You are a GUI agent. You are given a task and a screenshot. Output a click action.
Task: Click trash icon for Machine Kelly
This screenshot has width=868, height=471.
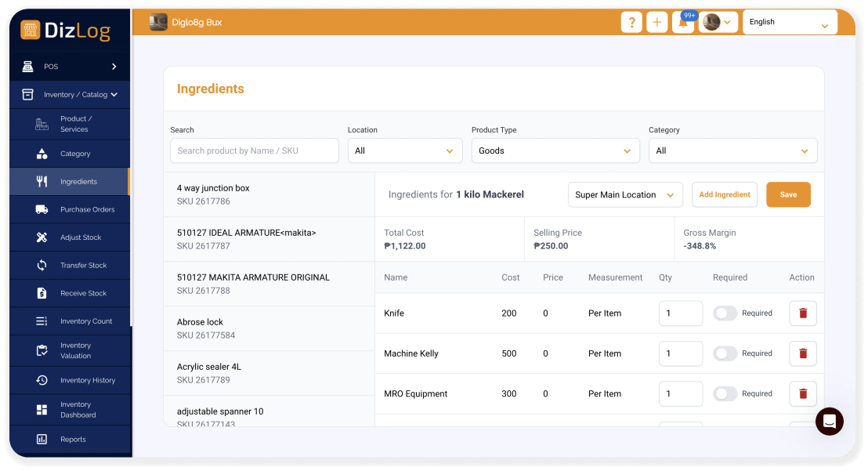[802, 353]
